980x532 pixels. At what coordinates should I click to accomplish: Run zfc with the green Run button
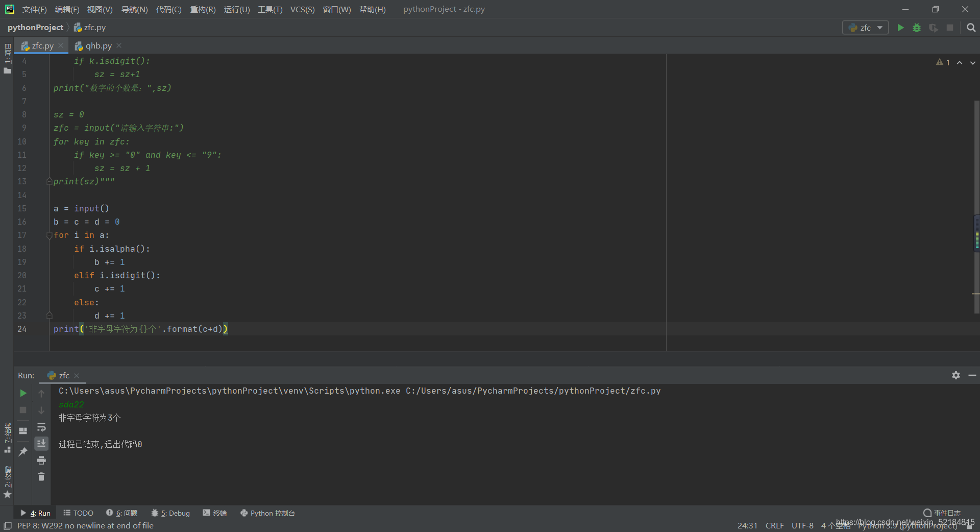[900, 28]
